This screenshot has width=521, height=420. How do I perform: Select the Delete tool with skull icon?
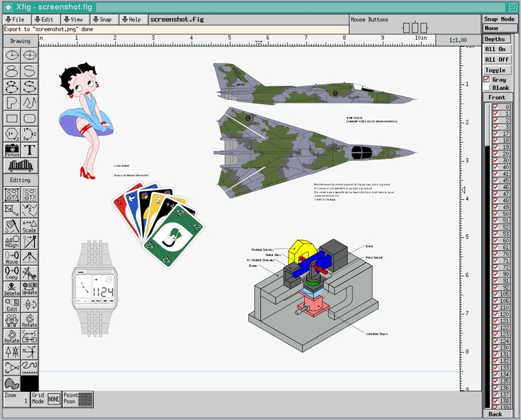tap(12, 288)
